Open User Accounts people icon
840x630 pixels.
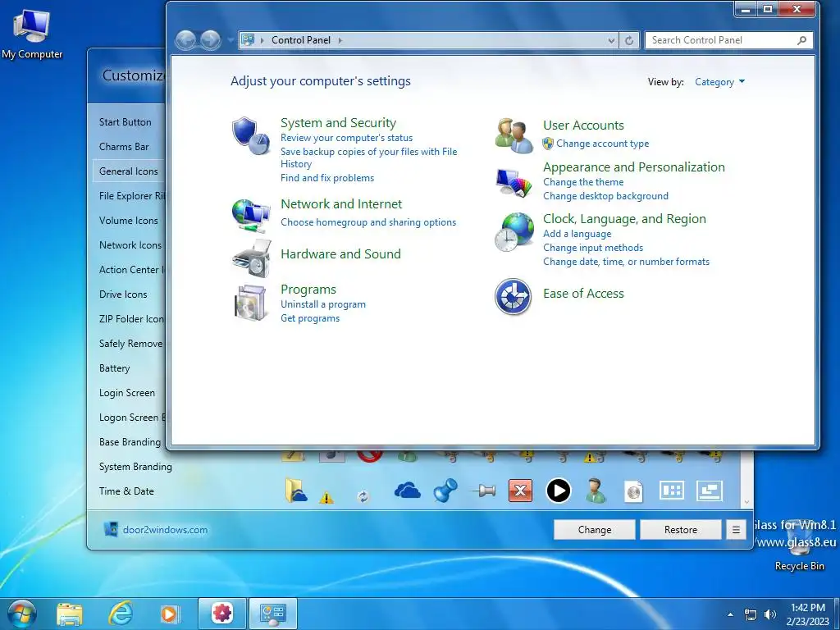[514, 135]
